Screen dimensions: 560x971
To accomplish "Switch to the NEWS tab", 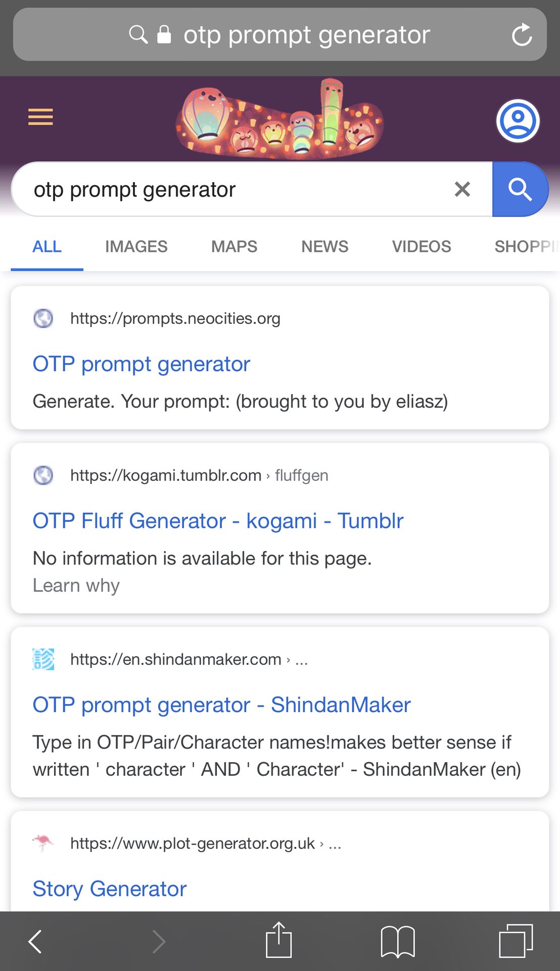I will pyautogui.click(x=325, y=246).
